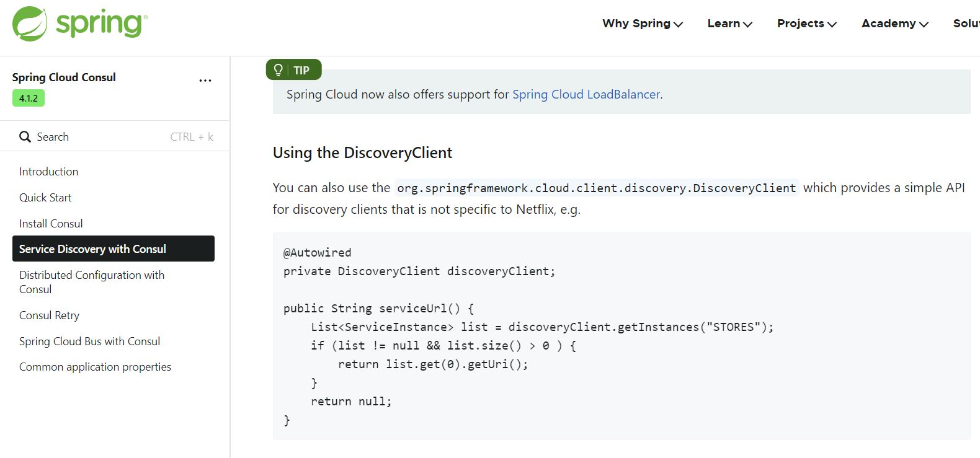Image resolution: width=980 pixels, height=458 pixels.
Task: Click the lightbulb TIP icon
Action: tap(278, 70)
